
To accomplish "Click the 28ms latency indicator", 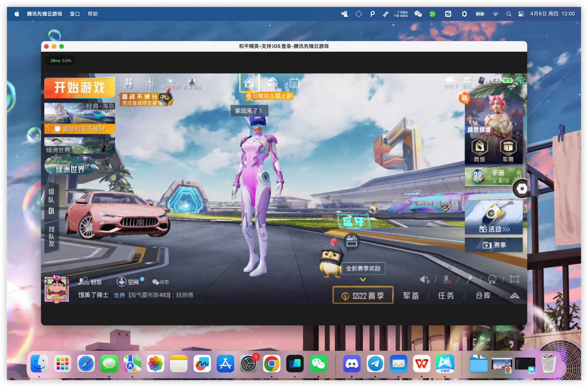I will [61, 61].
